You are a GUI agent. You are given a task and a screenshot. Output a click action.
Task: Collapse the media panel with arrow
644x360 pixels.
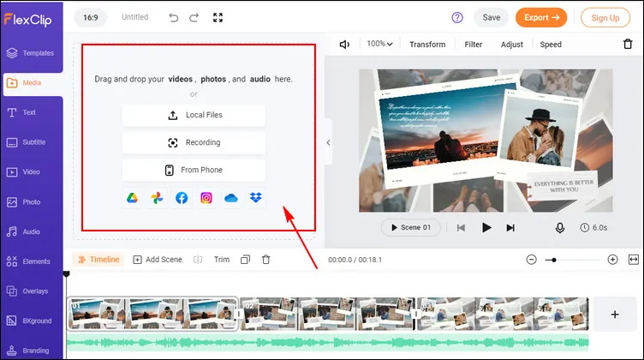328,142
